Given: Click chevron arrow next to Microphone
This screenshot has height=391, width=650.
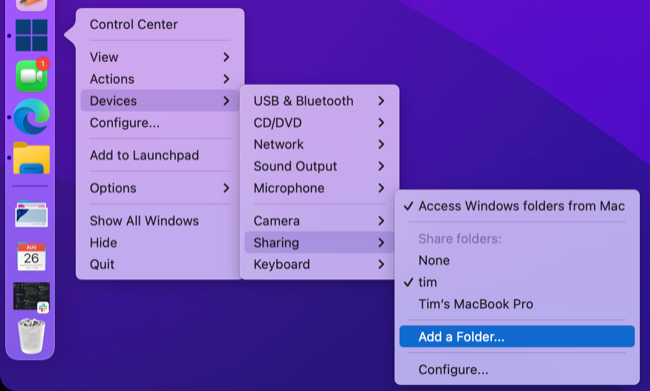Looking at the screenshot, I should [x=381, y=188].
